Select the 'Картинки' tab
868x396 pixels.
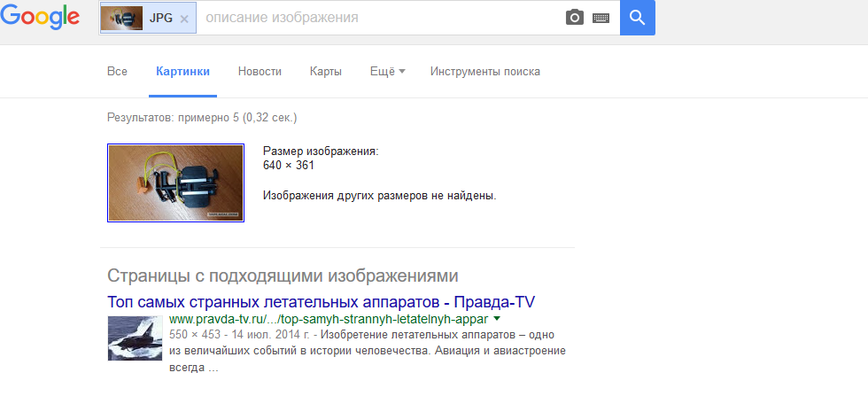point(182,72)
